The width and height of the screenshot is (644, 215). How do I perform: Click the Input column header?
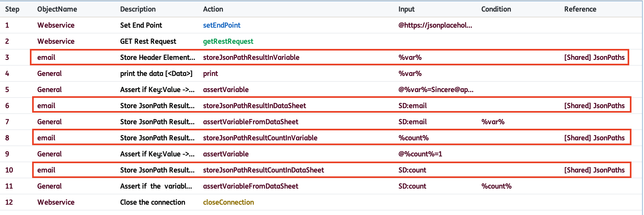[407, 9]
